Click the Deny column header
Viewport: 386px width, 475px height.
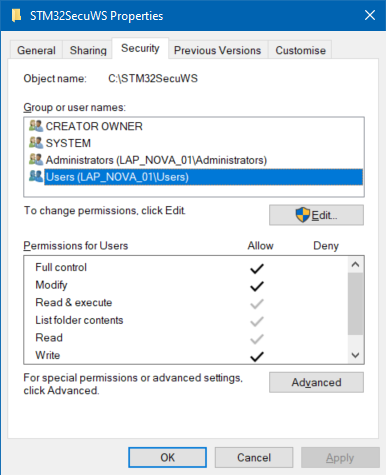point(326,246)
